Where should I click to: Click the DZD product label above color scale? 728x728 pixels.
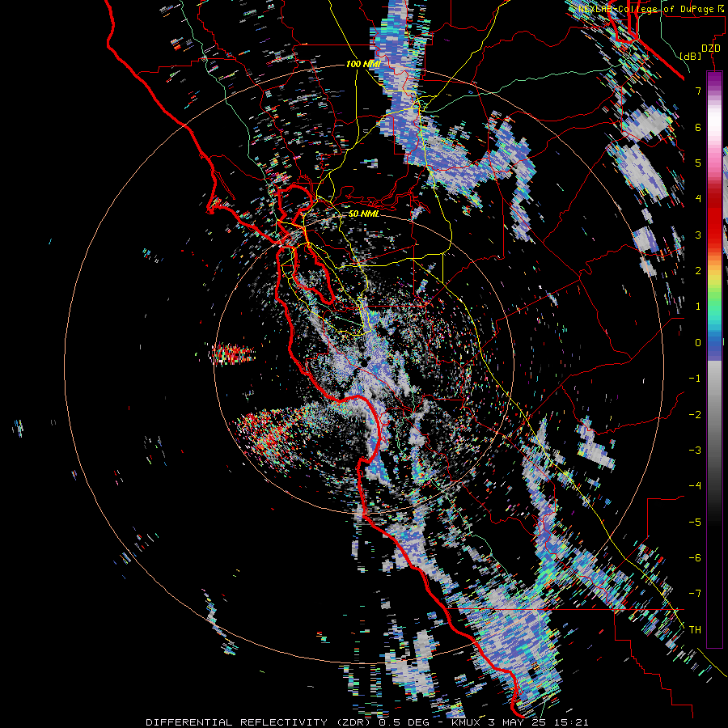(x=711, y=49)
